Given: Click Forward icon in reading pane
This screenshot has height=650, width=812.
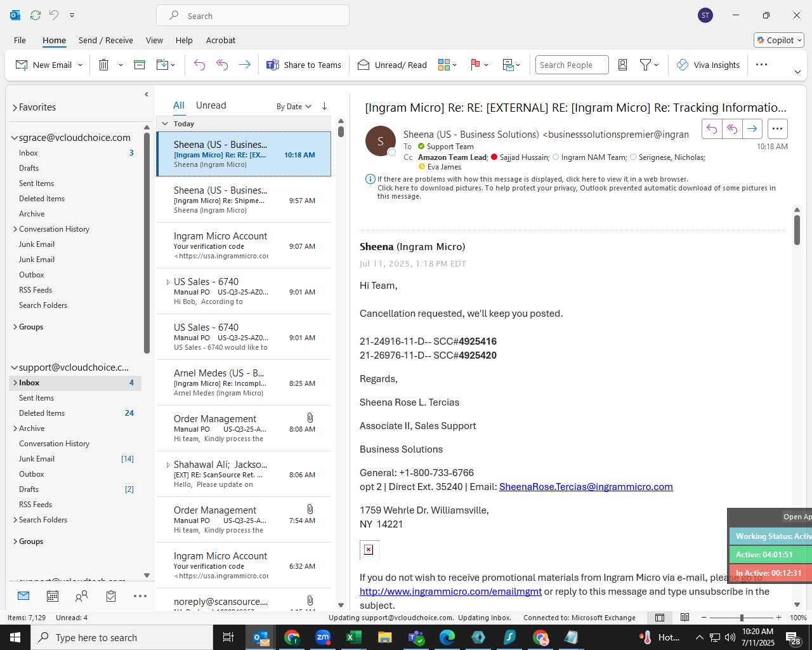Looking at the screenshot, I should click(752, 129).
